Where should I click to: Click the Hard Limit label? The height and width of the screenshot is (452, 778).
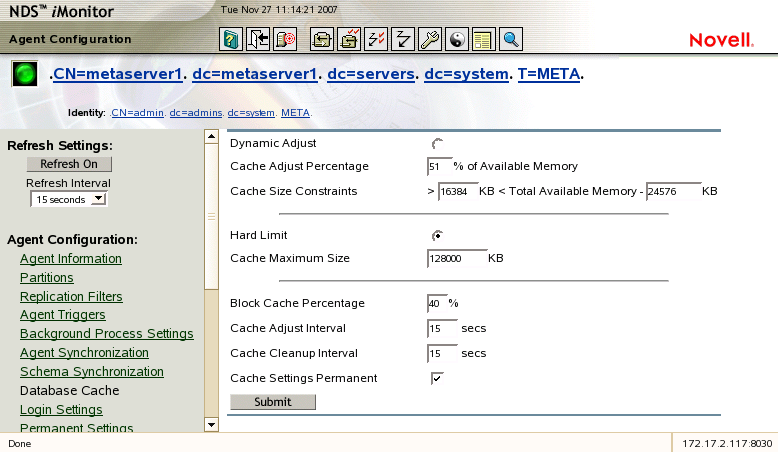pyautogui.click(x=259, y=235)
